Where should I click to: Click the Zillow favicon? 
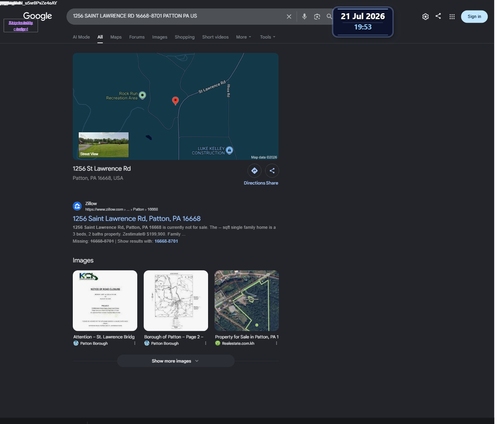coord(77,206)
